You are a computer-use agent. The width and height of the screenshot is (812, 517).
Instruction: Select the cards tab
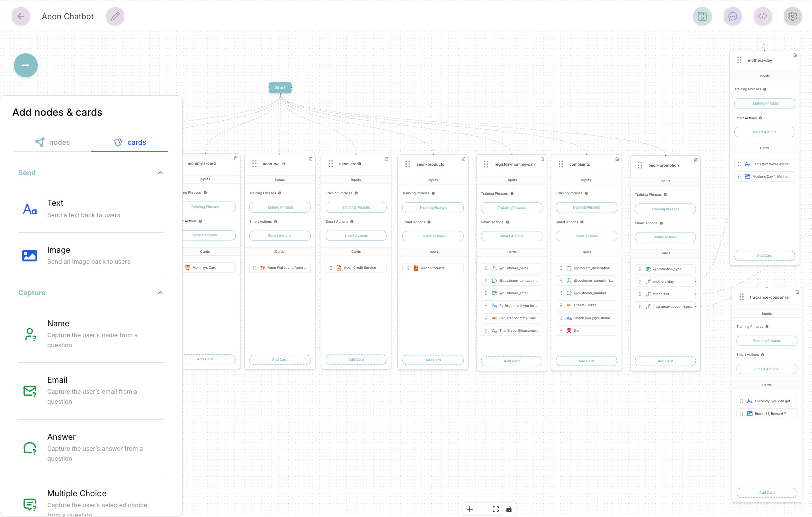130,142
